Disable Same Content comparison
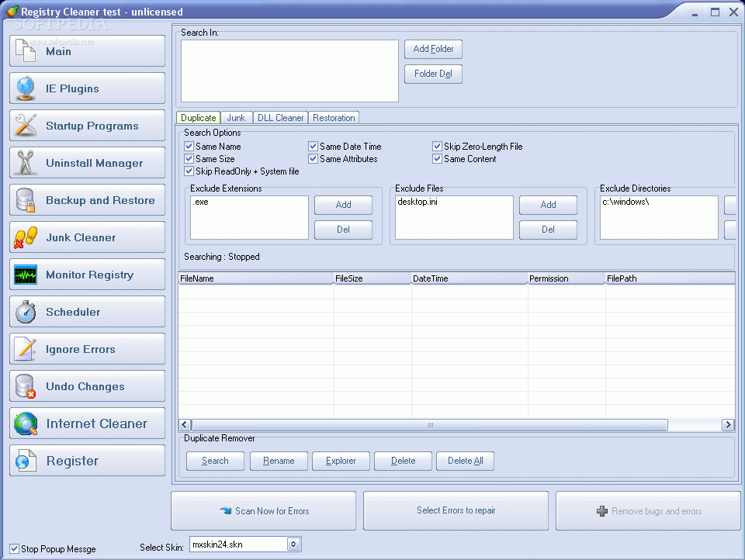Screen dimensions: 745x560 437,159
